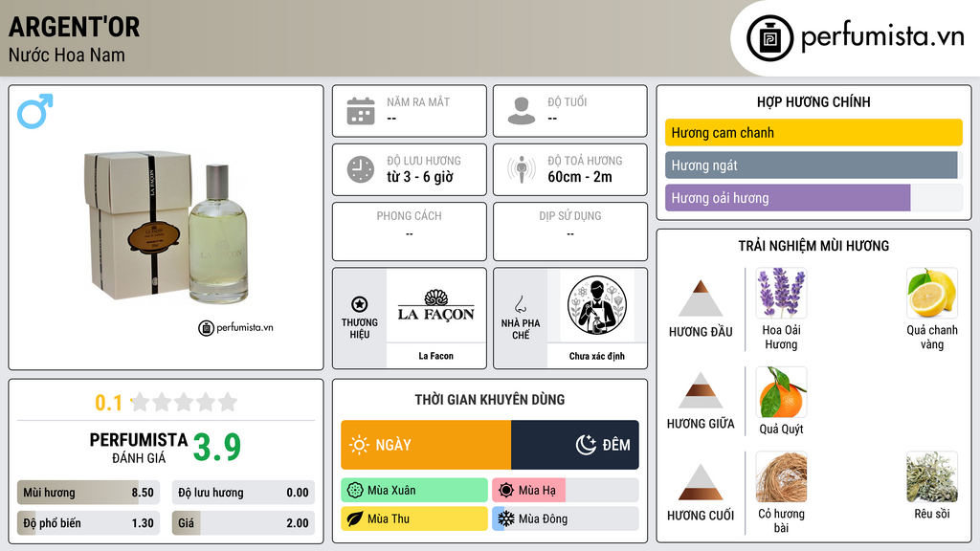Viewport: 980px width, 551px height.
Task: Click the La Façon brand logo
Action: [436, 305]
